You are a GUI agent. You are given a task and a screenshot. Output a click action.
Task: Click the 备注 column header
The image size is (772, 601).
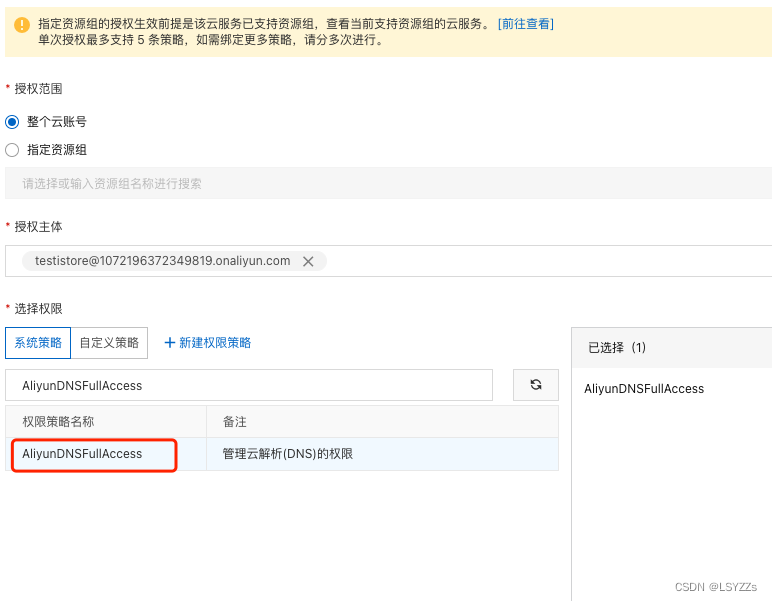point(235,422)
